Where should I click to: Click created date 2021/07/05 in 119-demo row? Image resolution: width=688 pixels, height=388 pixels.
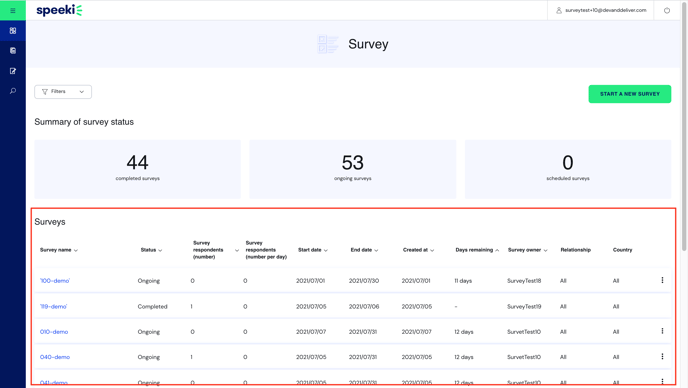coord(417,306)
